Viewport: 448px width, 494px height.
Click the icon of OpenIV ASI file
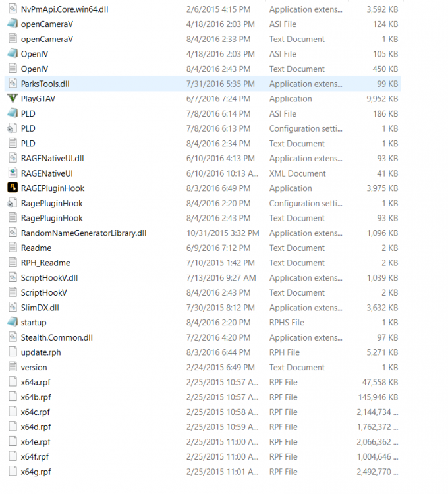(13, 53)
